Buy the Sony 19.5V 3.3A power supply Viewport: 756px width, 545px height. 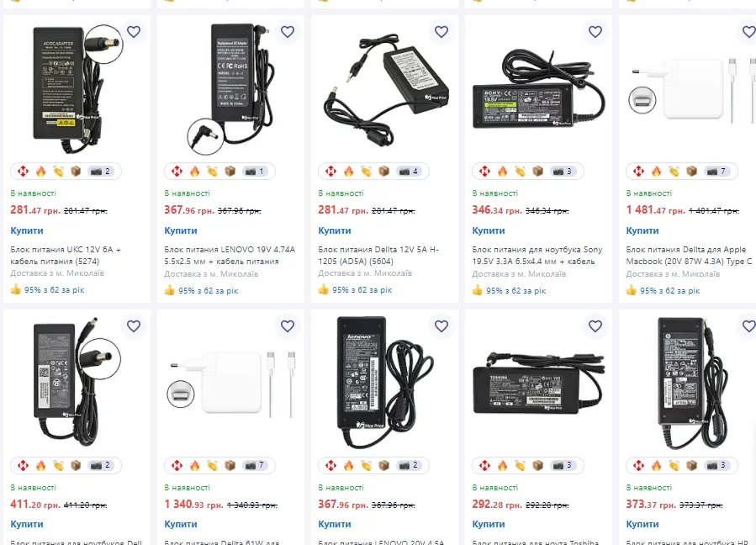coord(489,230)
